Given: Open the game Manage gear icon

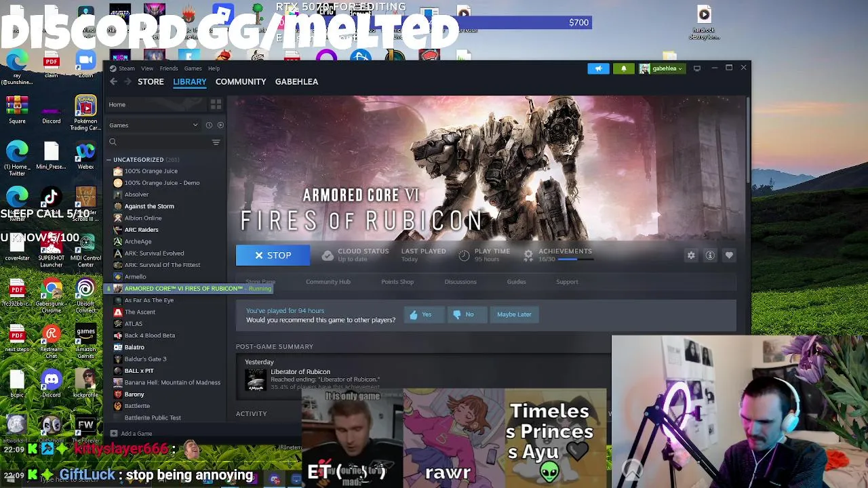Looking at the screenshot, I should coord(691,256).
